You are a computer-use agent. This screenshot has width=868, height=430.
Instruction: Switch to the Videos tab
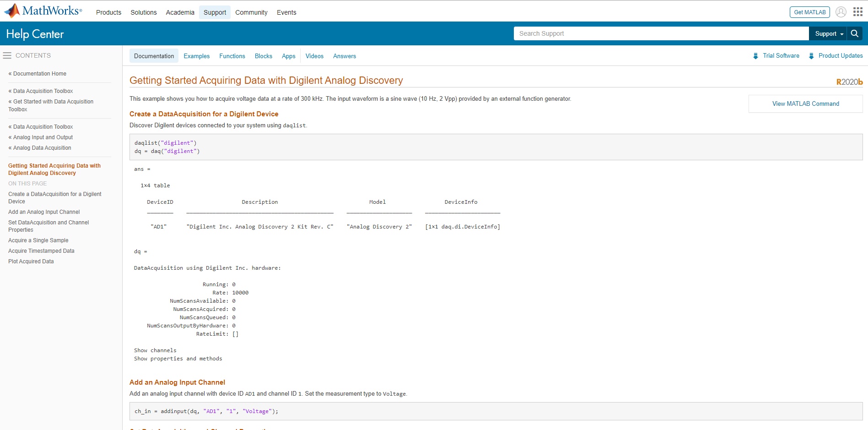pos(314,56)
